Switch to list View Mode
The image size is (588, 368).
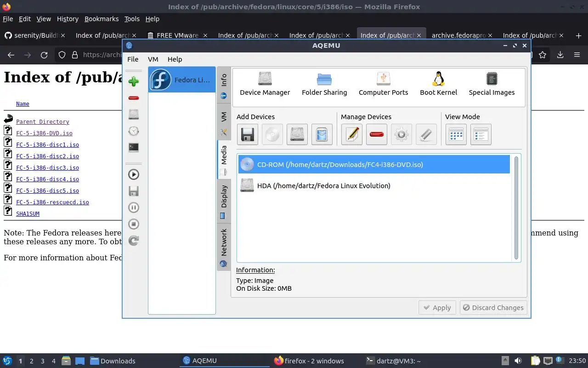click(x=481, y=135)
